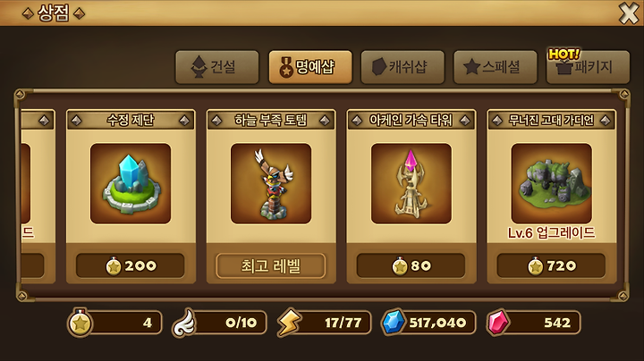Tap the red crystal currency icon
Image resolution: width=644 pixels, height=361 pixels.
coord(498,323)
